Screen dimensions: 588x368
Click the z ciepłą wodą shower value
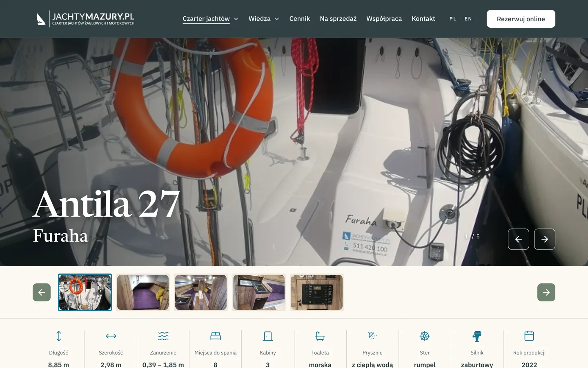(372, 365)
